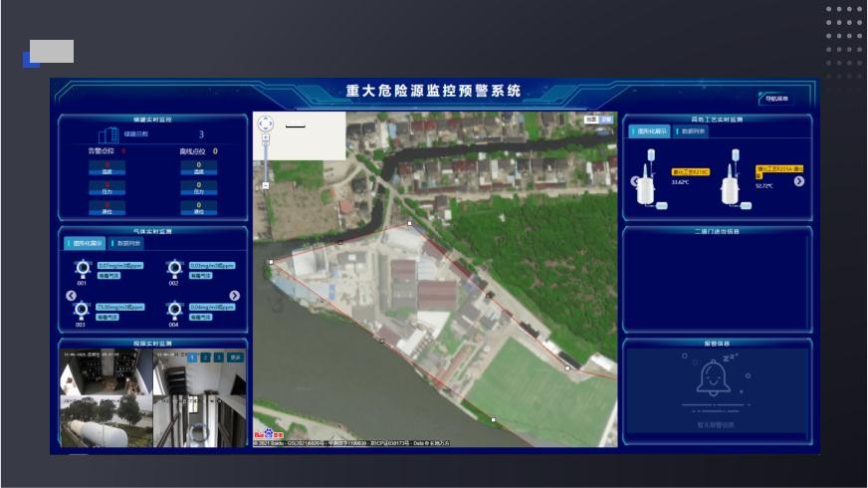Click the westernmost vertex handle of red boundary
Screen dimensions: 868x488
coord(271,262)
